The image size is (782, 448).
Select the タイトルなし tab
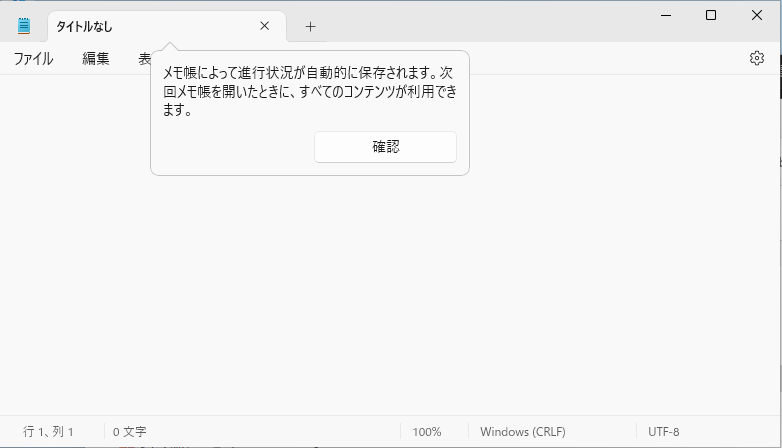tap(167, 26)
